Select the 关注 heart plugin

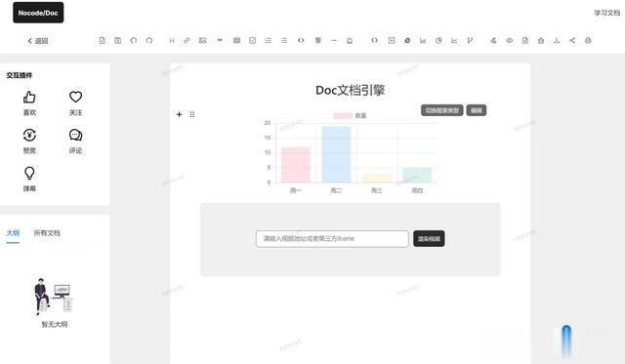(75, 102)
